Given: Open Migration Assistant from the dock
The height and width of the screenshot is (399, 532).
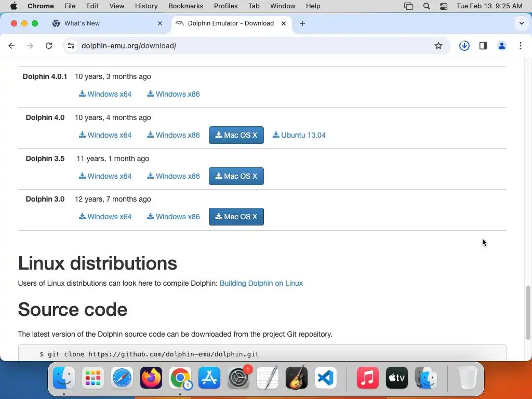Looking at the screenshot, I should tap(426, 378).
